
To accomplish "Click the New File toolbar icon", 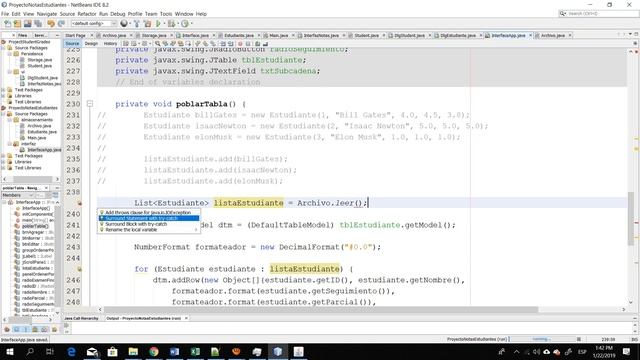I will pos(7,24).
